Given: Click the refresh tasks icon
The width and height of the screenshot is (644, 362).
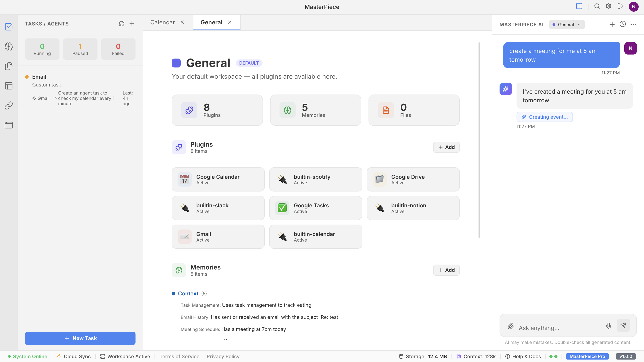Looking at the screenshot, I should tap(121, 24).
